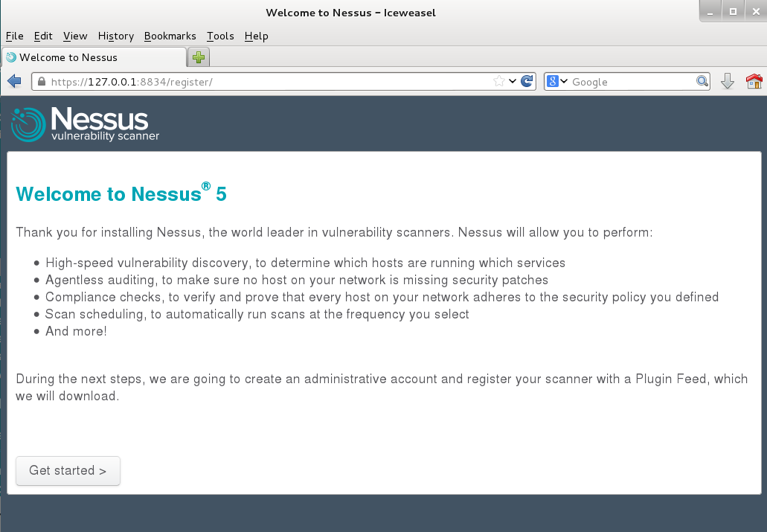
Task: Click the search magnifier icon
Action: (702, 81)
